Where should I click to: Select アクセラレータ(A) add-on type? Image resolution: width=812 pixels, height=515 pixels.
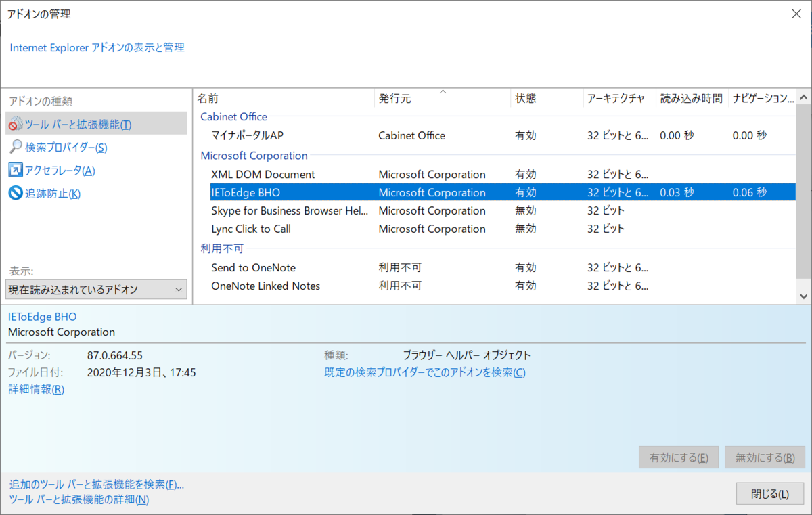point(60,171)
